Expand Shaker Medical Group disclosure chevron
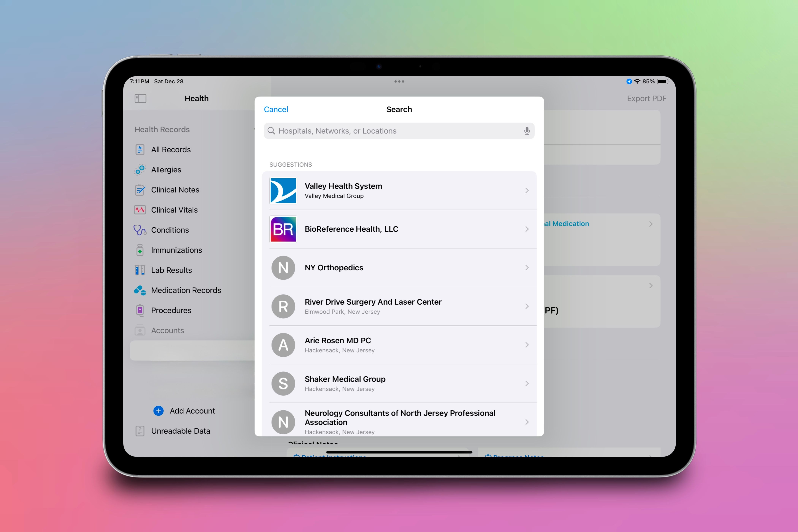The width and height of the screenshot is (798, 532). 526,383
